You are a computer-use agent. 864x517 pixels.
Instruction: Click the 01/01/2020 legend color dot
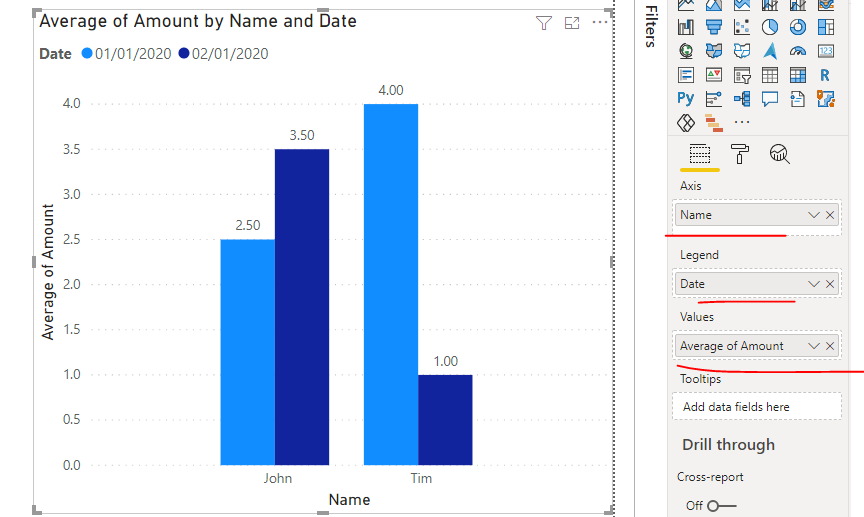[87, 53]
